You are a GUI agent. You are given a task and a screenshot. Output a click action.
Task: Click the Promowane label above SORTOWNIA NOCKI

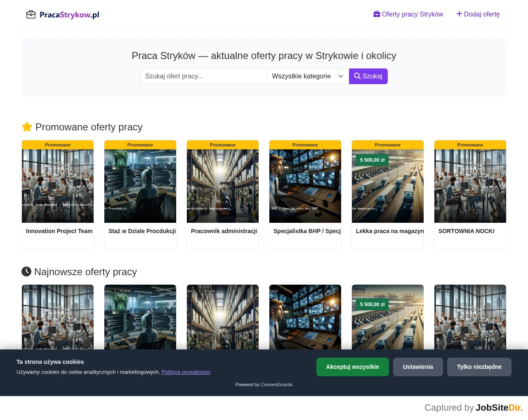[x=470, y=145]
